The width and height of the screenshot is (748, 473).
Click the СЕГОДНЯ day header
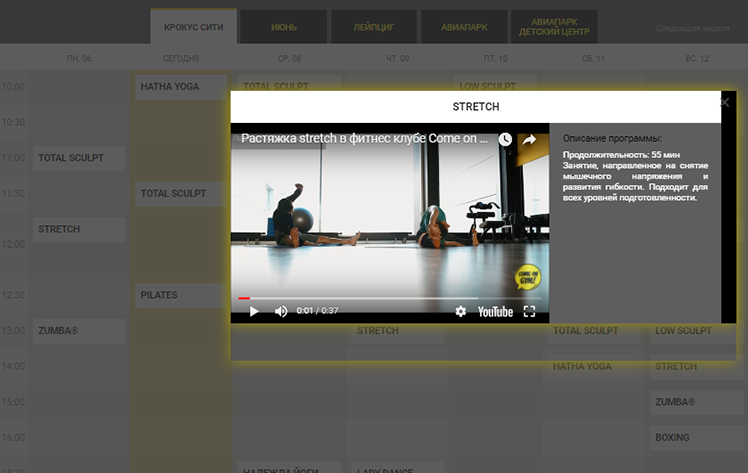tap(181, 59)
